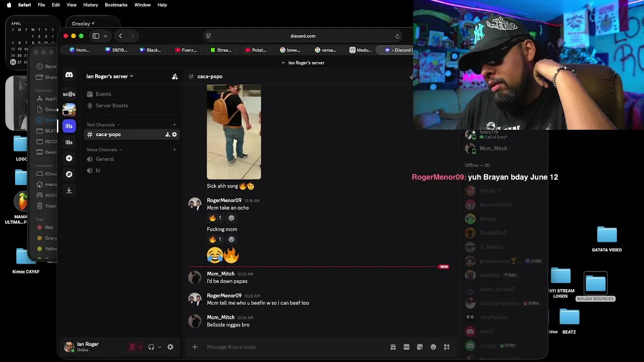
Task: Open Ian Roger's server dropdown menu
Action: point(110,76)
